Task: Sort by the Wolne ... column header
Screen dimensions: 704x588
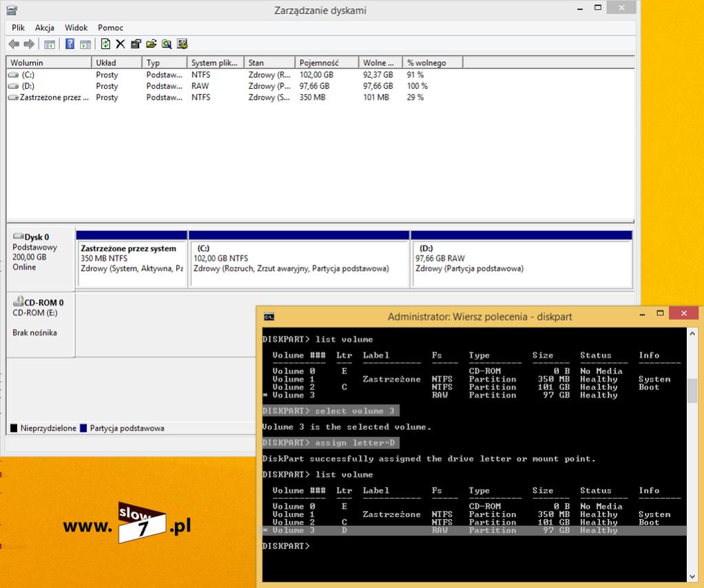Action: pyautogui.click(x=381, y=63)
